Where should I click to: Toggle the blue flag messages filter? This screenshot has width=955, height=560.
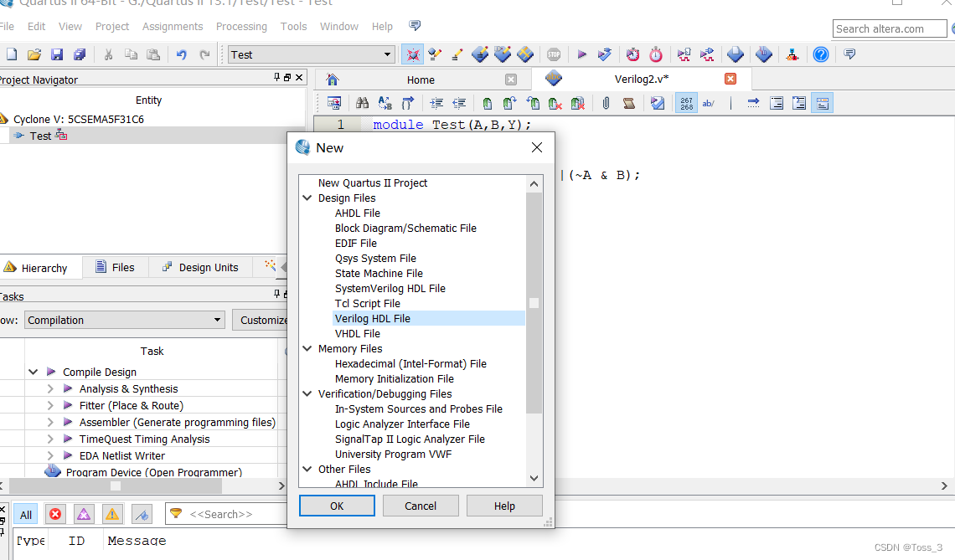142,514
